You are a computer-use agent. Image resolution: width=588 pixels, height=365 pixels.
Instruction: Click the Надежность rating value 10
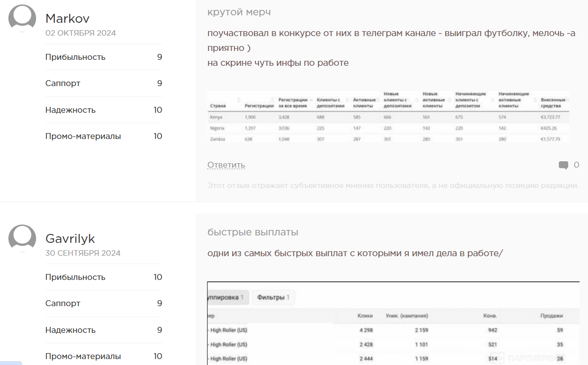coord(159,109)
